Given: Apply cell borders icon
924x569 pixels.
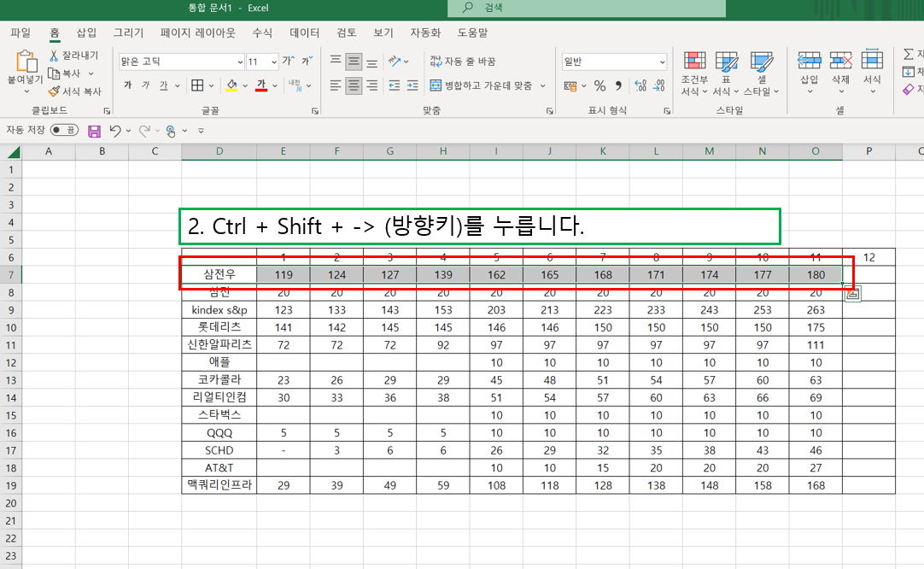Looking at the screenshot, I should click(197, 85).
